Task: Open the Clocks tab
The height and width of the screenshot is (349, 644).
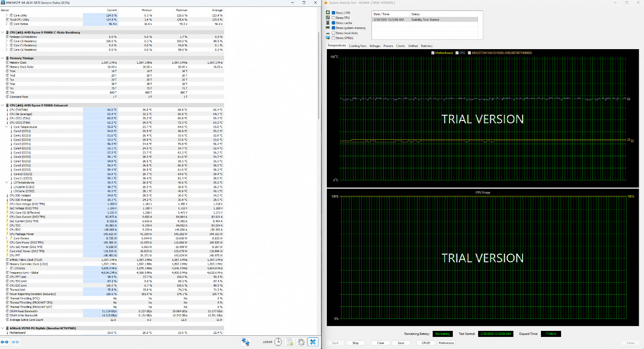Action: click(400, 46)
